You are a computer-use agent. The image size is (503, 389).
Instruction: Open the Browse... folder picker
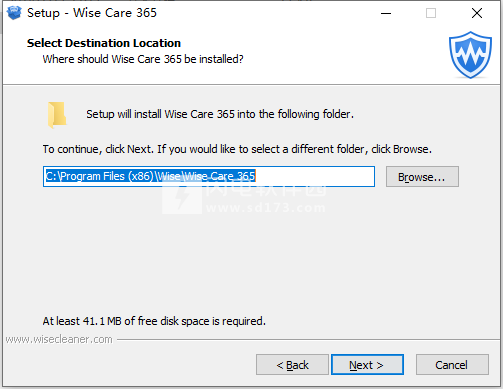click(422, 177)
